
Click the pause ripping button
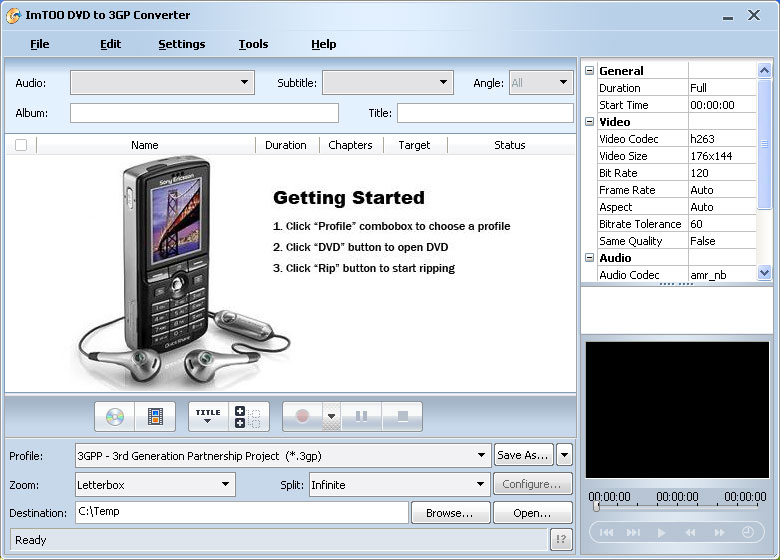[362, 416]
